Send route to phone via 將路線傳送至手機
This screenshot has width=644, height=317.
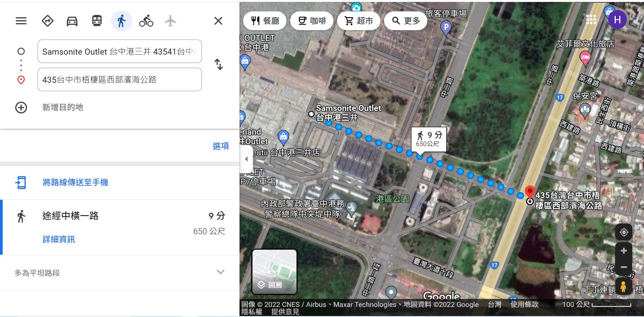pos(75,182)
